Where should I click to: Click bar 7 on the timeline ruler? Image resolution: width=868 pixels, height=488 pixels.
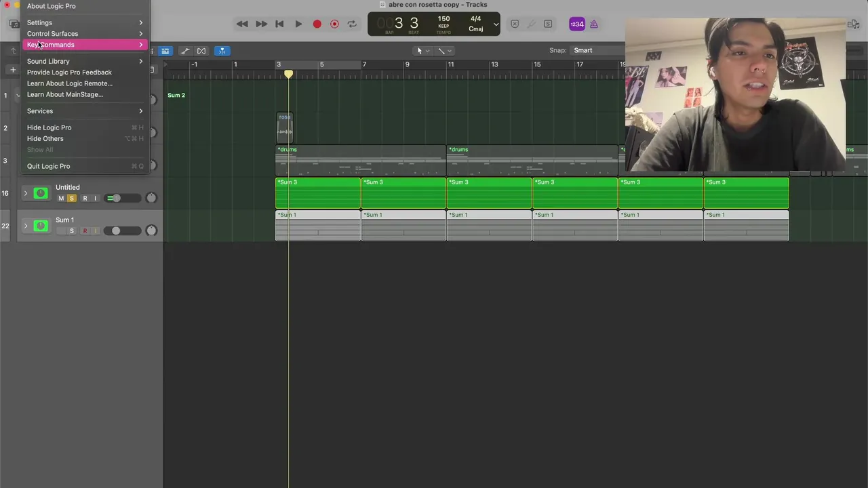[x=364, y=64]
